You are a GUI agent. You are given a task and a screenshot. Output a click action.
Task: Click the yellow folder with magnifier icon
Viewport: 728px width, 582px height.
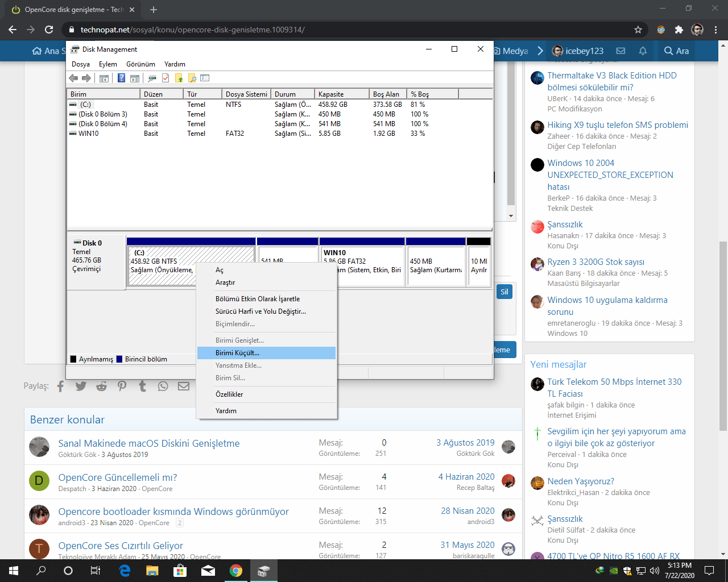pyautogui.click(x=192, y=78)
